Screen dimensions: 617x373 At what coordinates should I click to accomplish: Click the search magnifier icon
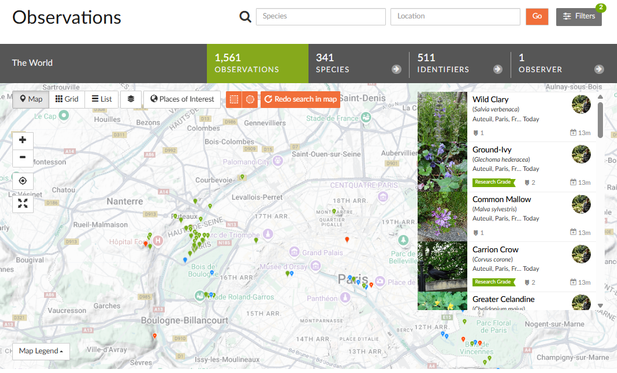245,17
